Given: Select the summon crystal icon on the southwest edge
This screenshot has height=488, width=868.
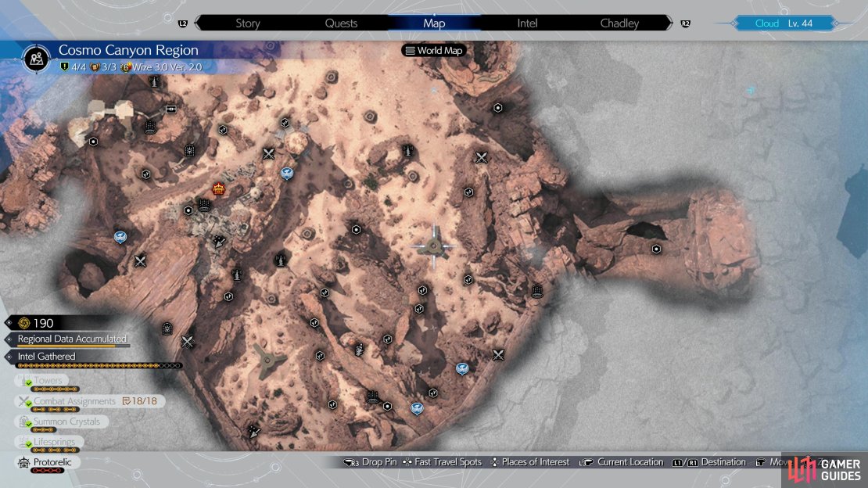Looking at the screenshot, I should pos(167,329).
